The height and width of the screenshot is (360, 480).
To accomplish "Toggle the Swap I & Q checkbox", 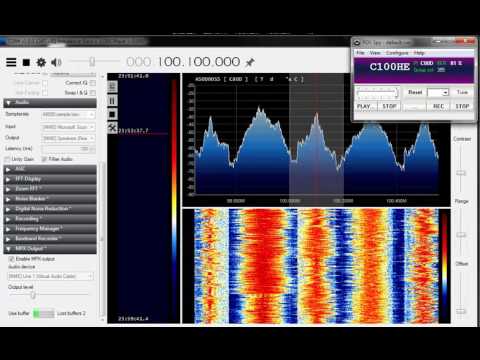I will (x=93, y=93).
